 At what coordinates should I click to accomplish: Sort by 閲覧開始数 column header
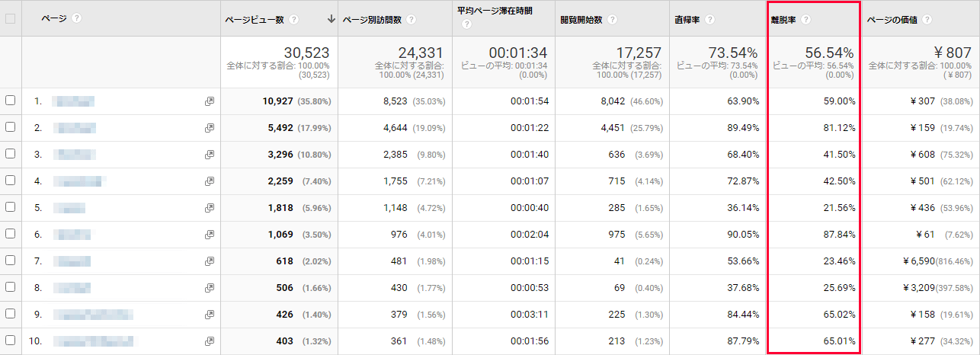coord(582,20)
